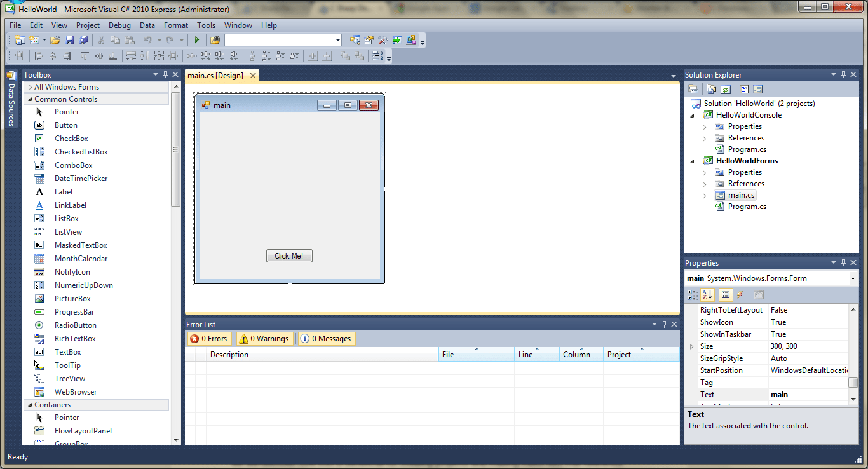Viewport: 868px width, 469px height.
Task: Click the StartPosition property value field
Action: click(x=808, y=370)
